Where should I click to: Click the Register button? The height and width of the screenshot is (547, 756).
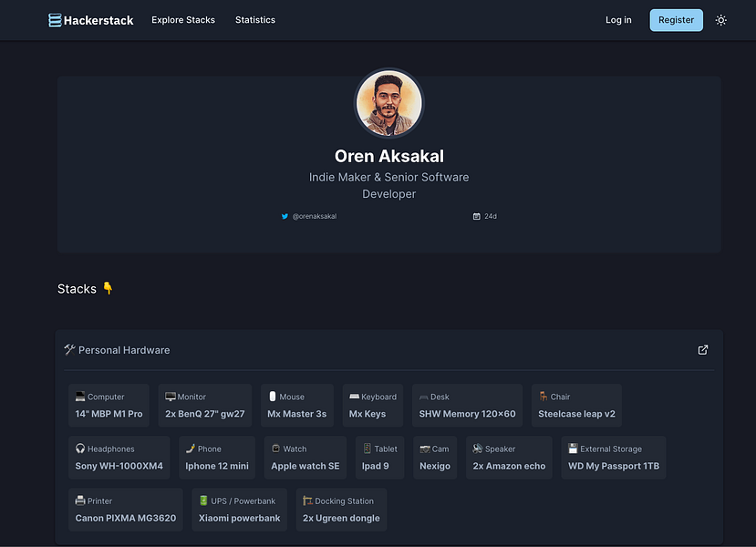(676, 19)
